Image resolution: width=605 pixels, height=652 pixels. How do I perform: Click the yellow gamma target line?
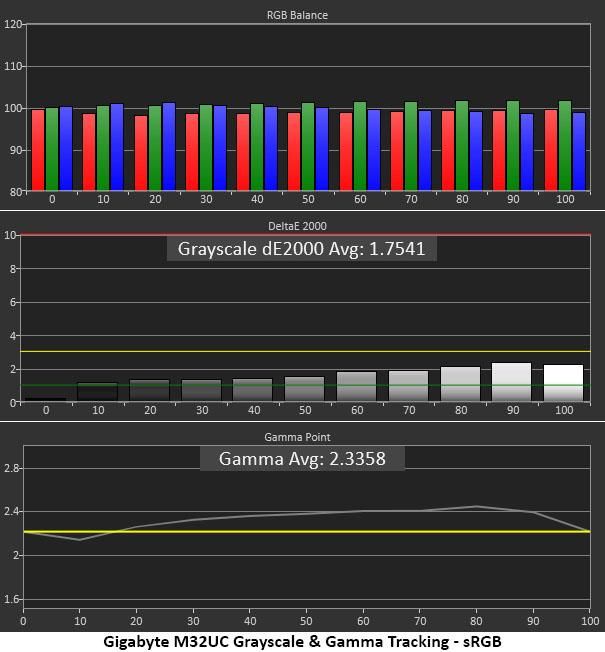[307, 531]
